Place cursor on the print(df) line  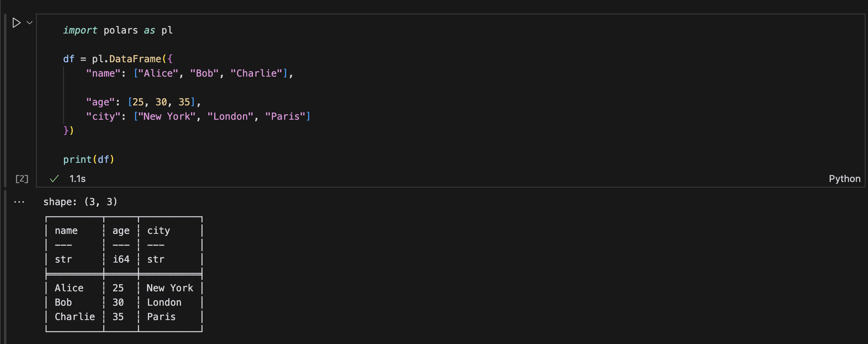[x=89, y=159]
